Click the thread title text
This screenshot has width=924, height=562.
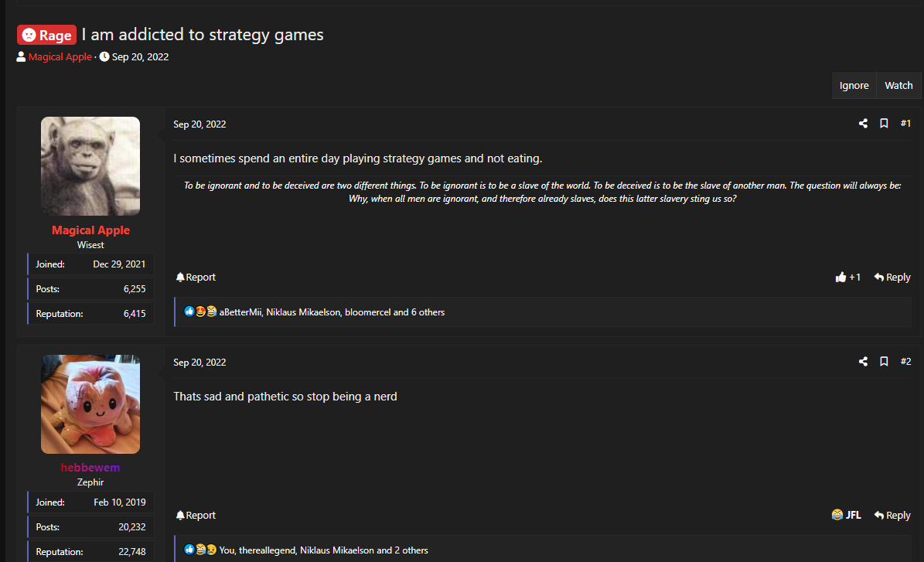203,35
